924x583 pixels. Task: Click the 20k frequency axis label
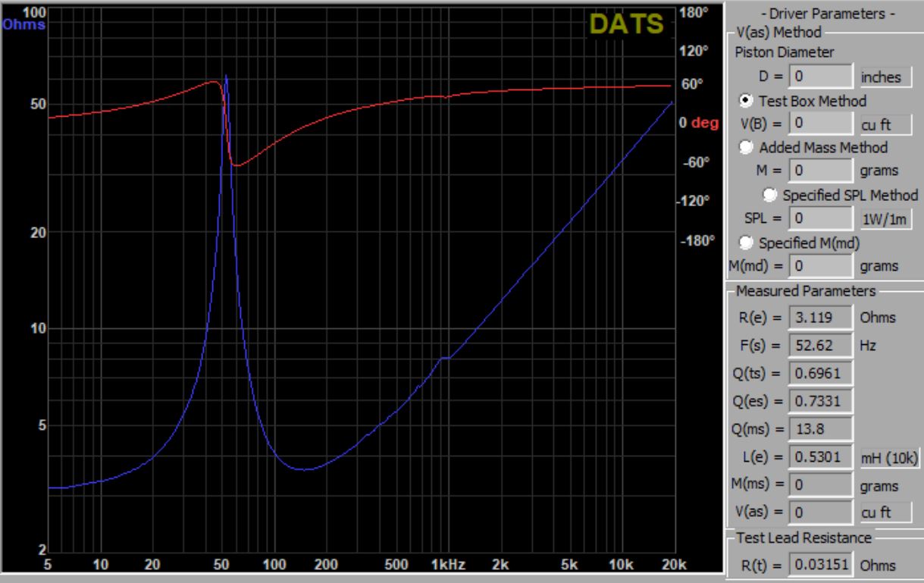coord(674,564)
